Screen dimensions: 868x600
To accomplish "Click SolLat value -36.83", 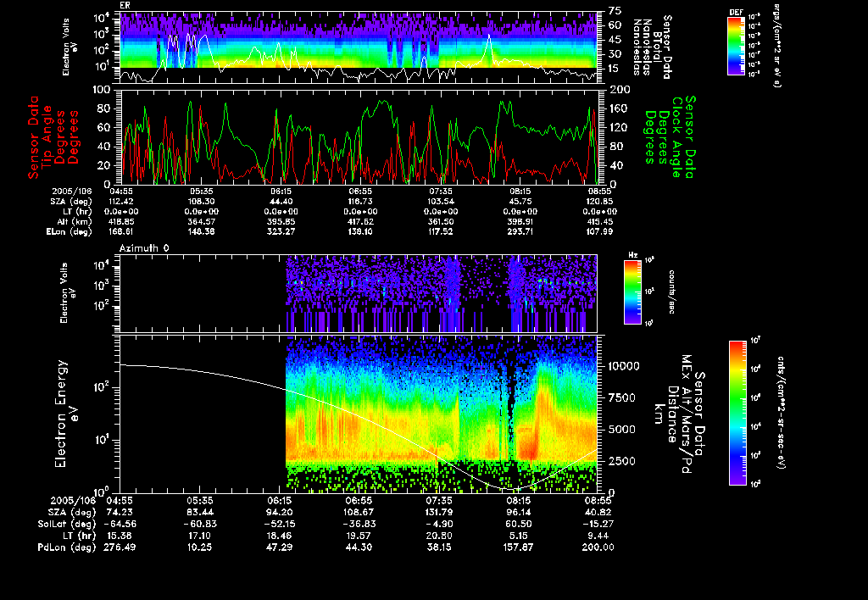I will [x=359, y=524].
